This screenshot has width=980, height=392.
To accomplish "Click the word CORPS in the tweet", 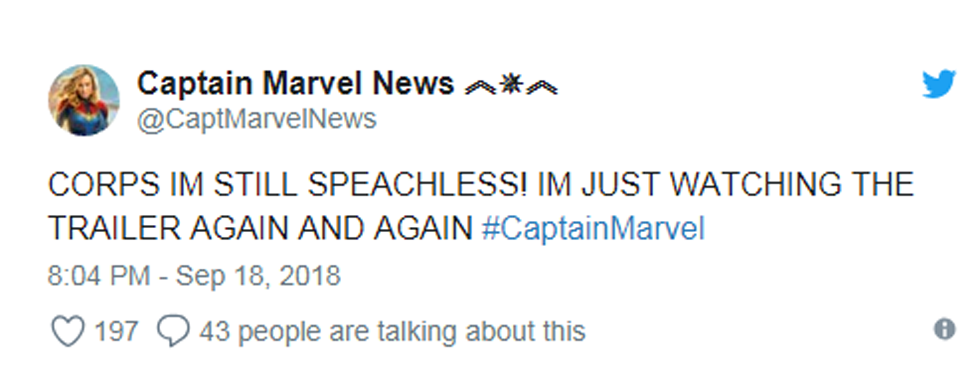I will [x=104, y=185].
